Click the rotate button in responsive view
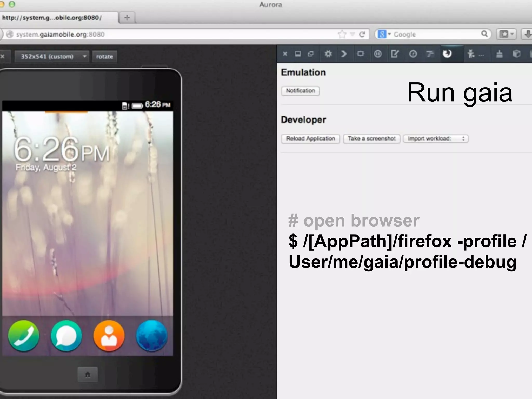 (104, 57)
